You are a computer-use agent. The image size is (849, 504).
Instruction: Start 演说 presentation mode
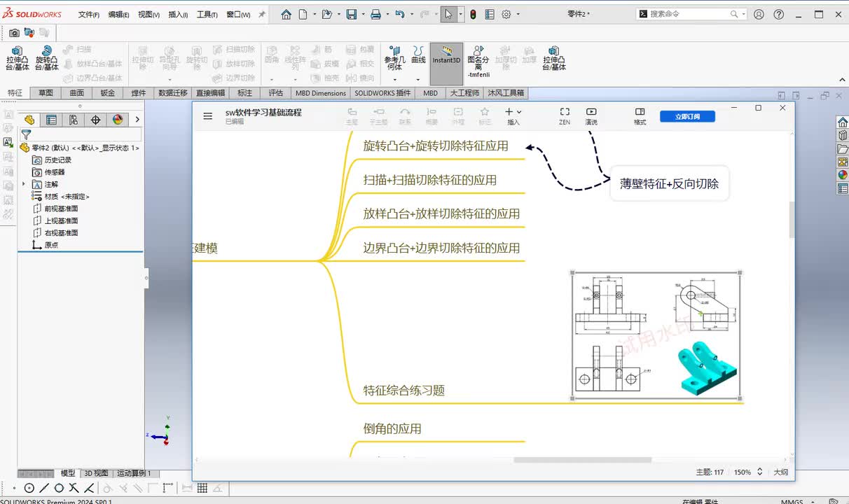click(591, 115)
